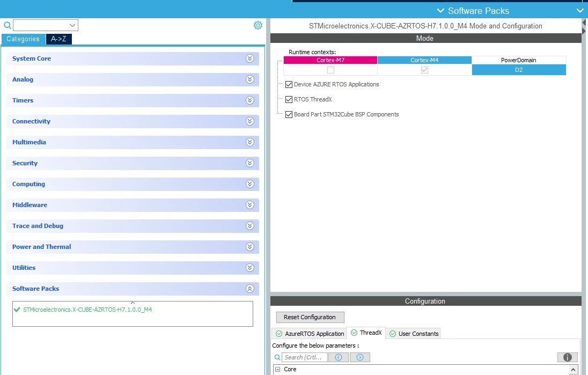Viewport: 588px width, 375px height.
Task: Open the AzureRTOS Application tab
Action: pos(310,334)
